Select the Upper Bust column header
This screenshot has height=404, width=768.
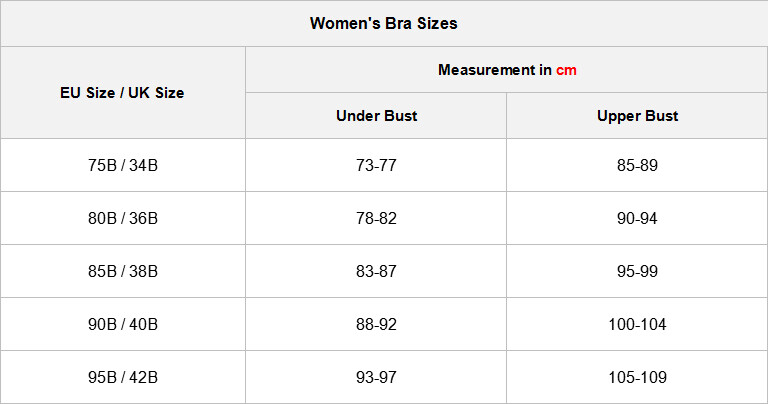(637, 116)
